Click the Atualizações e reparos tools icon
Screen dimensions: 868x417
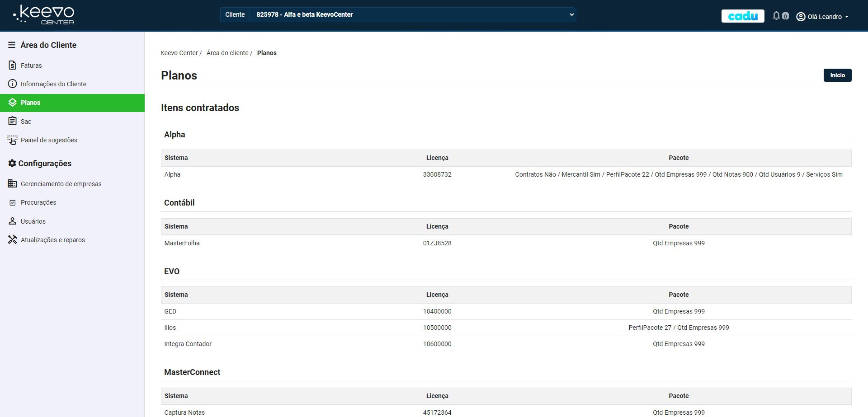[x=12, y=240]
